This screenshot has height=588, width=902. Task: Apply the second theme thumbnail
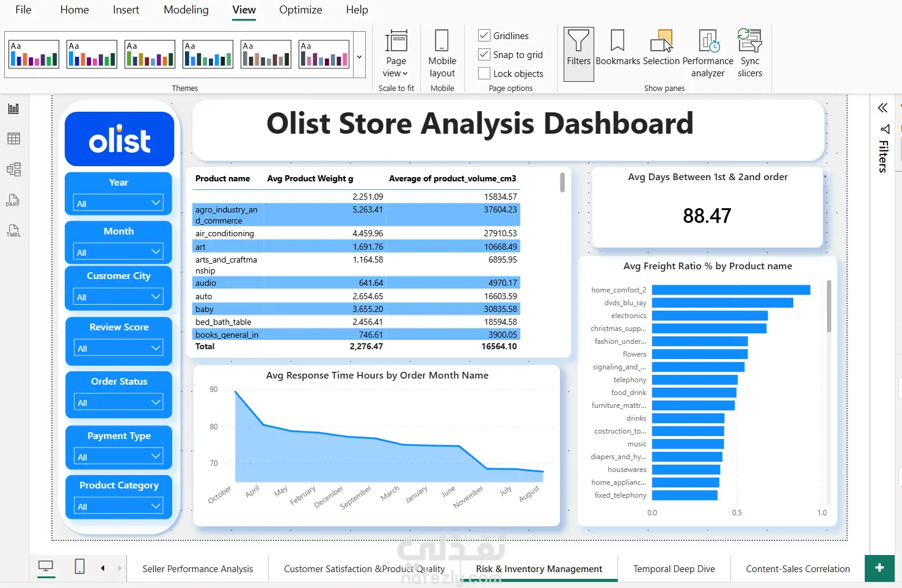(x=92, y=54)
